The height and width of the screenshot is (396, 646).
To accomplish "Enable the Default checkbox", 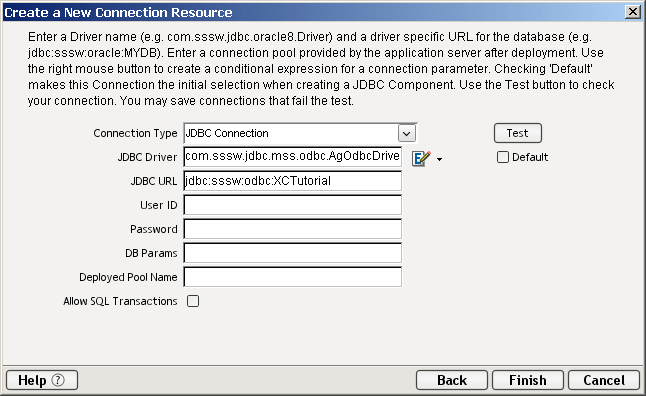I will click(x=503, y=157).
